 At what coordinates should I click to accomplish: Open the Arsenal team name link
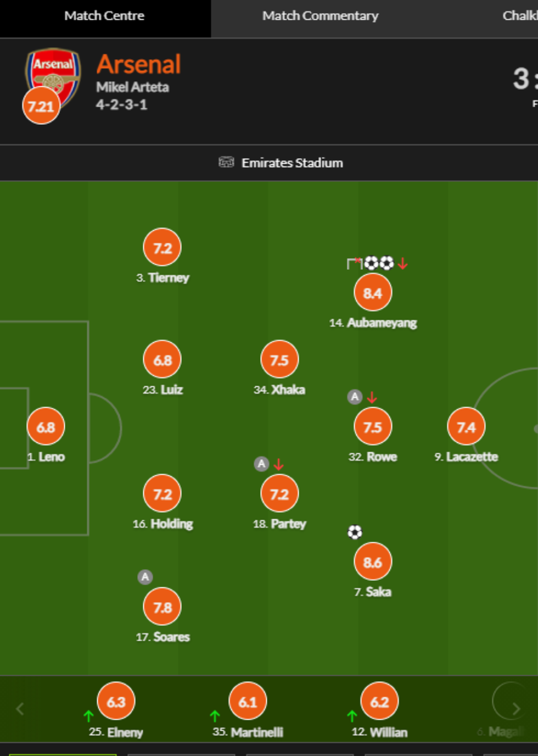pos(138,64)
